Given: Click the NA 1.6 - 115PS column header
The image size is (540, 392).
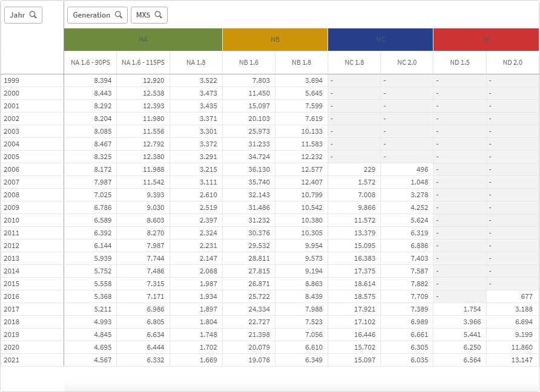Looking at the screenshot, I should (143, 62).
